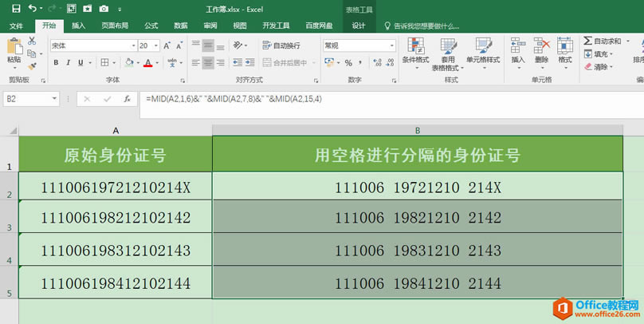644x324 pixels.
Task: Toggle middle vertical alignment
Action: pyautogui.click(x=208, y=45)
